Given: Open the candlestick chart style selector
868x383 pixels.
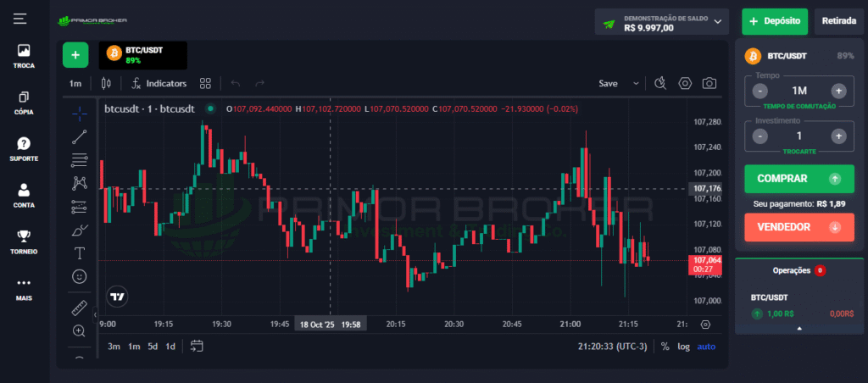Looking at the screenshot, I should pyautogui.click(x=106, y=83).
